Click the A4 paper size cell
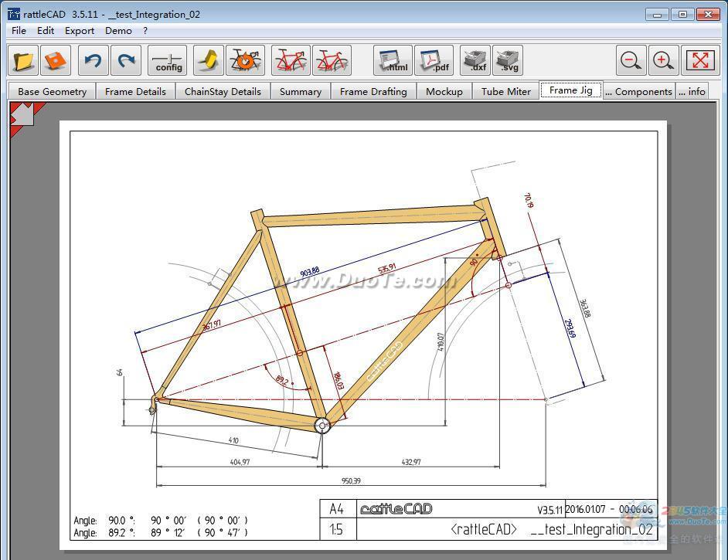 (x=338, y=509)
